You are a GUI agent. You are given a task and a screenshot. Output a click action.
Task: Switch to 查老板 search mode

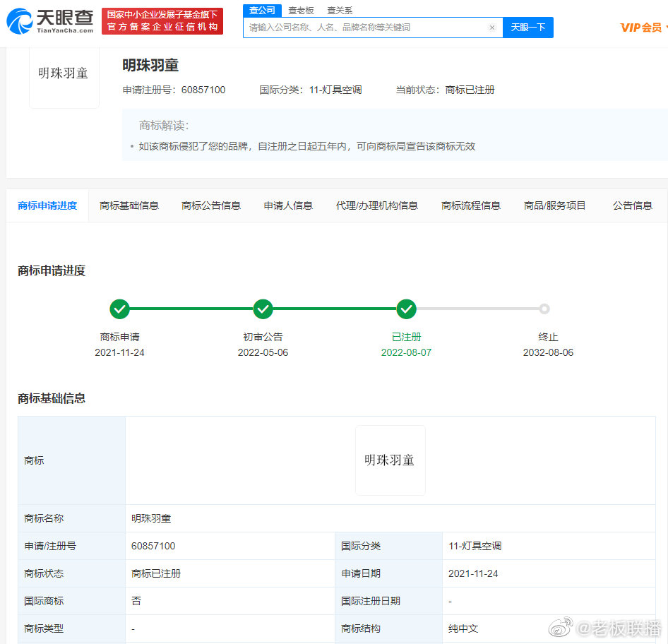click(x=301, y=11)
